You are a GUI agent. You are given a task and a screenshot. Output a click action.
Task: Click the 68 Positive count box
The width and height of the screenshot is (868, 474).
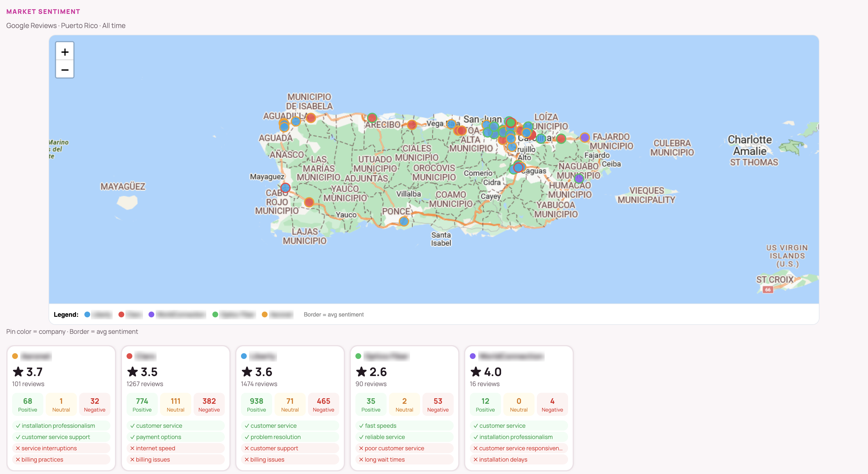pos(28,404)
